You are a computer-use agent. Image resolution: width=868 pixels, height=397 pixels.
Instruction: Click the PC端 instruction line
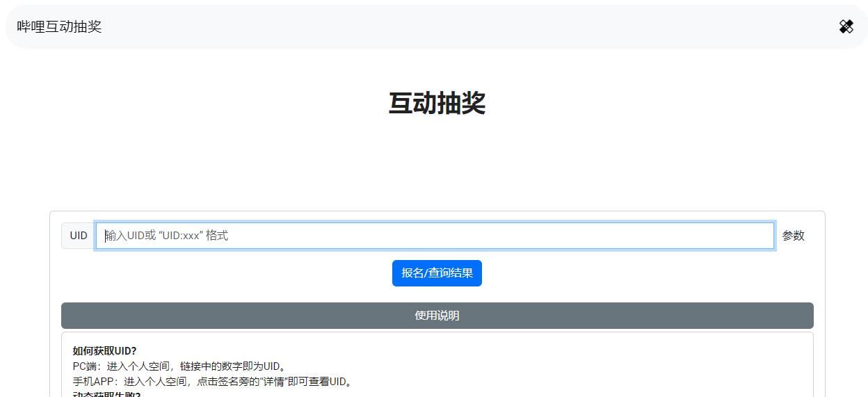coord(180,366)
